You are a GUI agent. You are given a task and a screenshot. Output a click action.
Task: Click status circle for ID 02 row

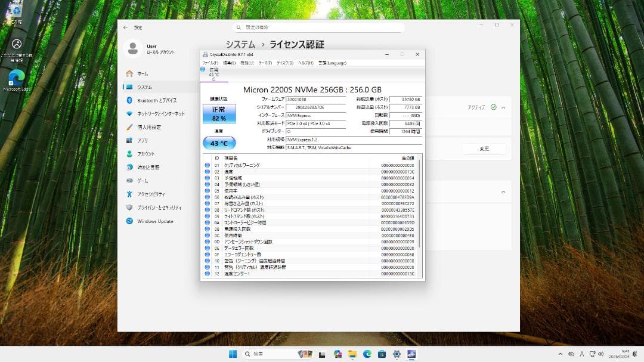(208, 172)
